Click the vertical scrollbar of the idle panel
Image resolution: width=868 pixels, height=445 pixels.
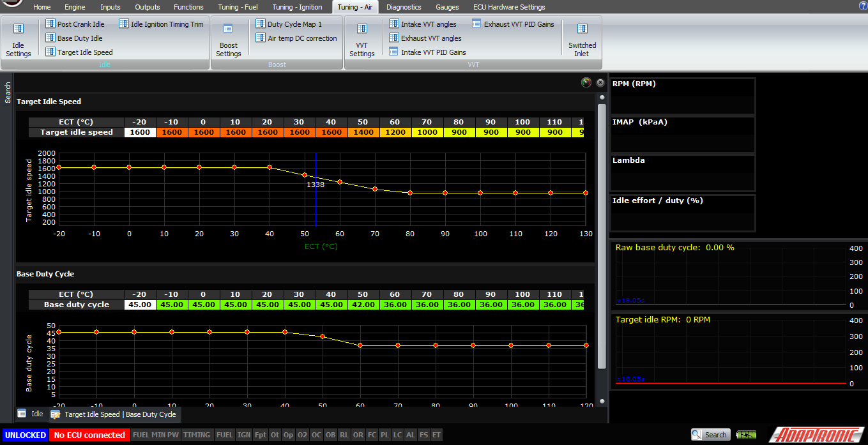(601, 236)
